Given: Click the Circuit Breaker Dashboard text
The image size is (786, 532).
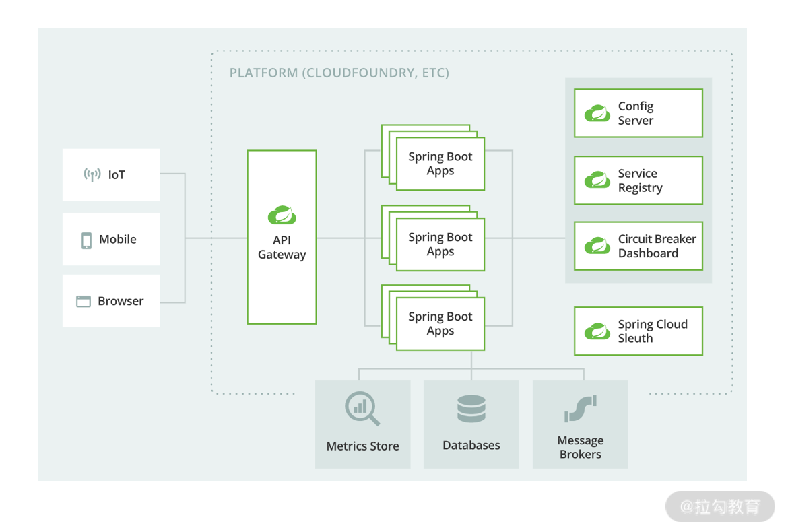Looking at the screenshot, I should tap(657, 246).
